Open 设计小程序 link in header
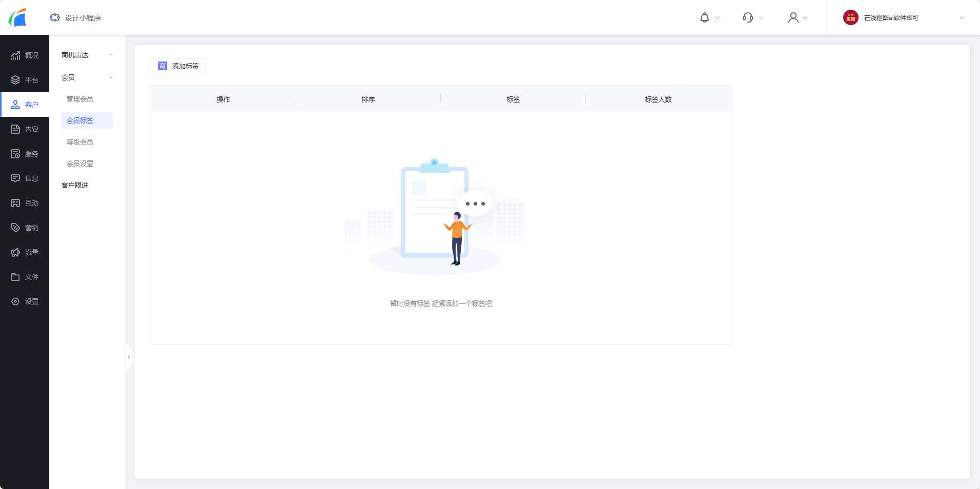980x489 pixels. click(x=76, y=18)
